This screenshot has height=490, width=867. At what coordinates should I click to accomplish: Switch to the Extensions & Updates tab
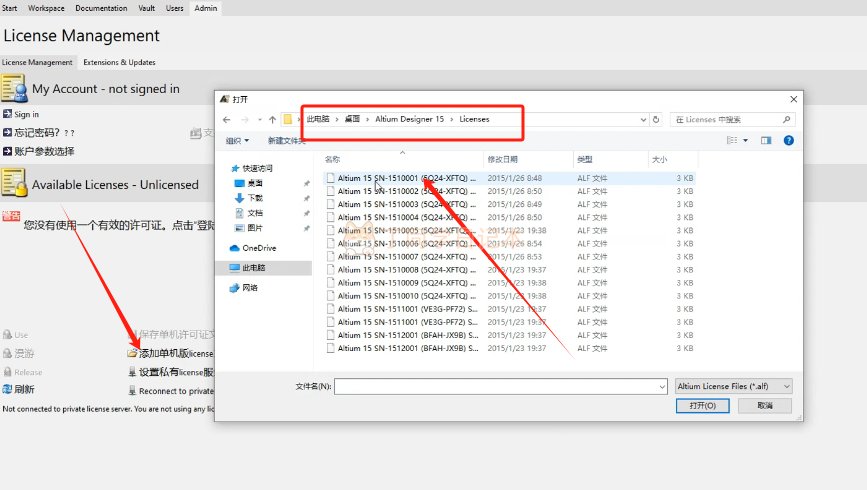(x=118, y=62)
